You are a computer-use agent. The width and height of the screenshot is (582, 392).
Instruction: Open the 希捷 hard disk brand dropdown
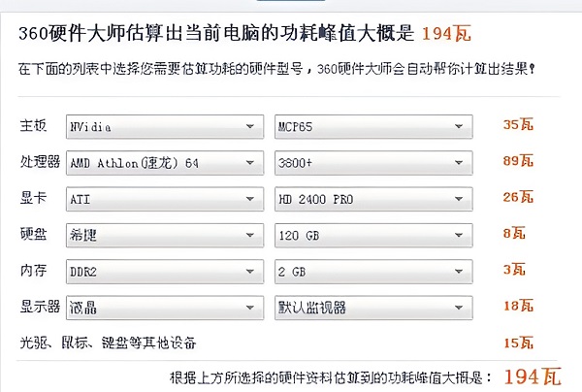coord(165,235)
